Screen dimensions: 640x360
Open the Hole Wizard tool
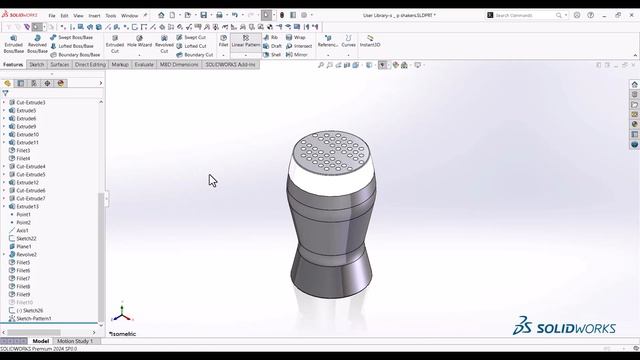click(139, 41)
